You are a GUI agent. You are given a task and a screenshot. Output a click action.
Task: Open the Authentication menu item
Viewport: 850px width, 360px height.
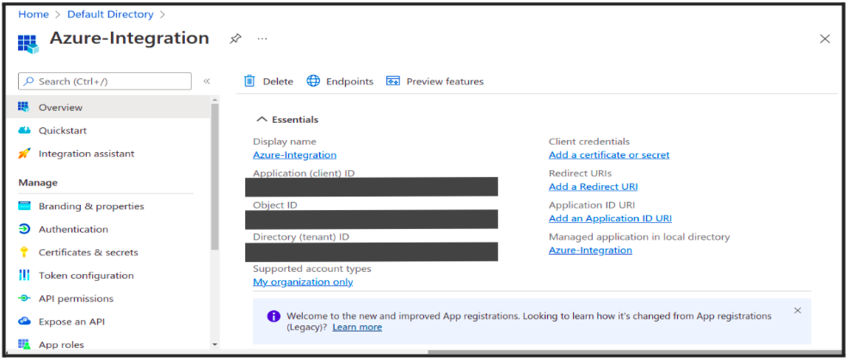point(73,229)
